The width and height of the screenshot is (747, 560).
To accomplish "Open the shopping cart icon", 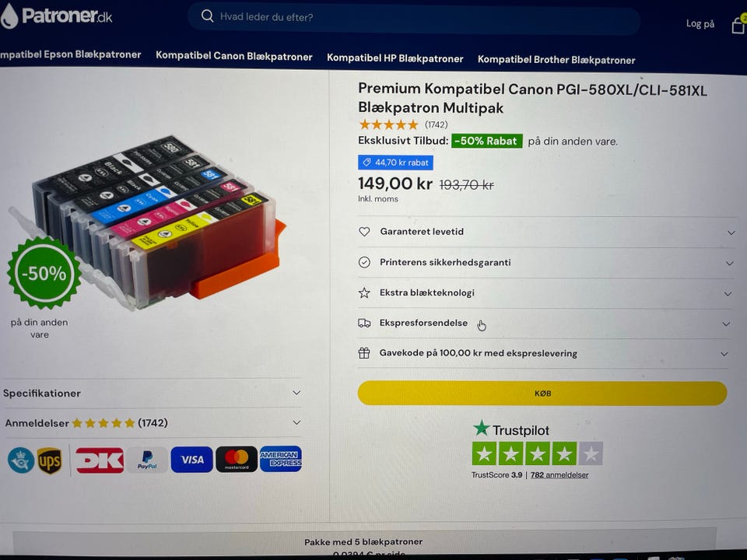I will [x=739, y=24].
